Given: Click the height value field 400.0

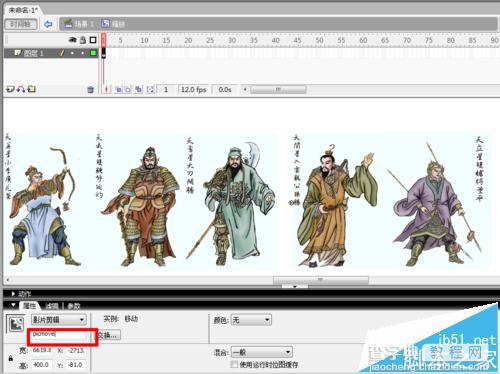Looking at the screenshot, I should pyautogui.click(x=42, y=365).
